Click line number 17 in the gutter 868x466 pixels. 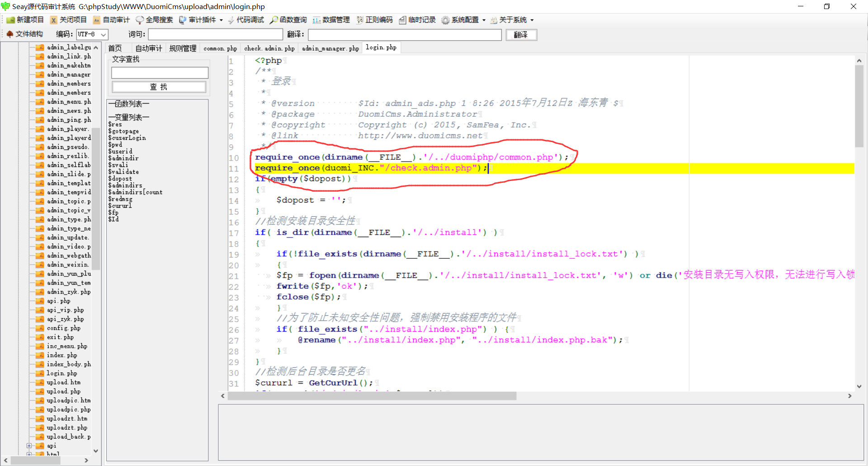[233, 233]
